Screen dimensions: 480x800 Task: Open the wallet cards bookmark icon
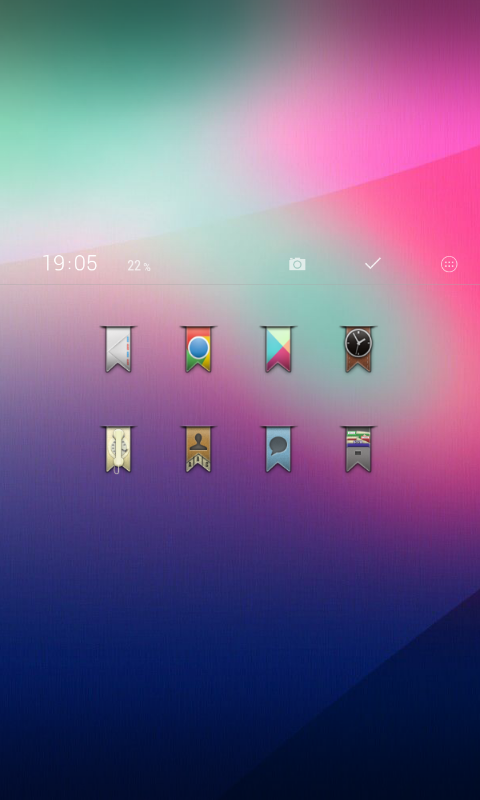pyautogui.click(x=358, y=449)
